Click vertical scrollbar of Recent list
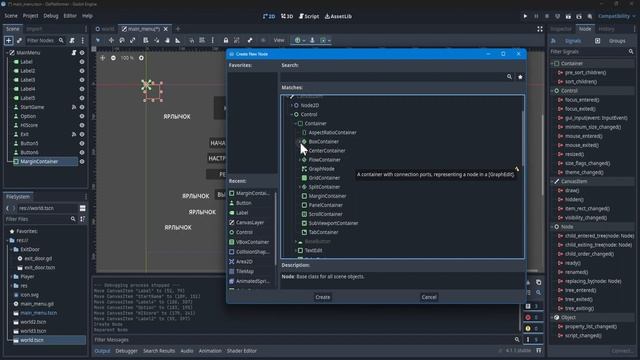The image size is (640, 360). pos(276,229)
